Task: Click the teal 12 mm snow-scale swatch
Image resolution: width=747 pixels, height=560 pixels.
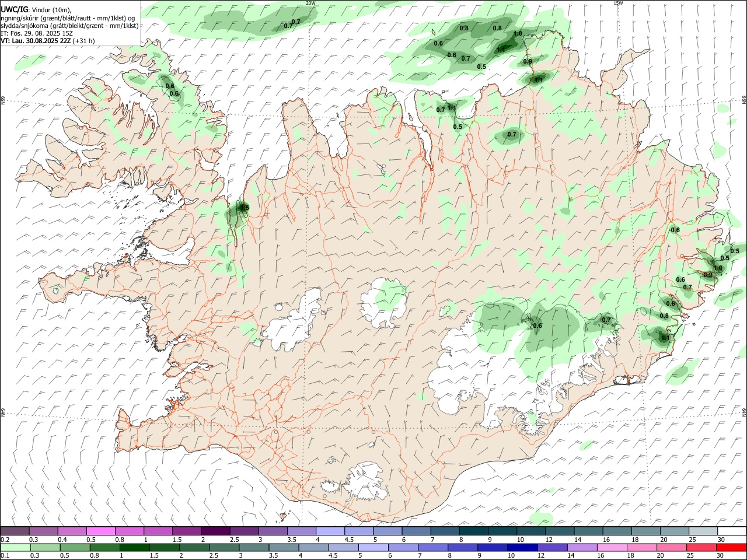Action: 559,531
